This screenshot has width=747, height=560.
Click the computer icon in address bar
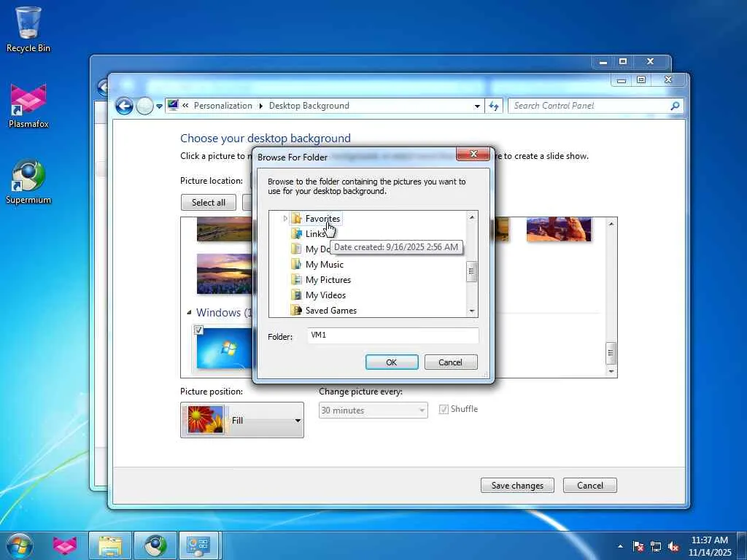(173, 105)
